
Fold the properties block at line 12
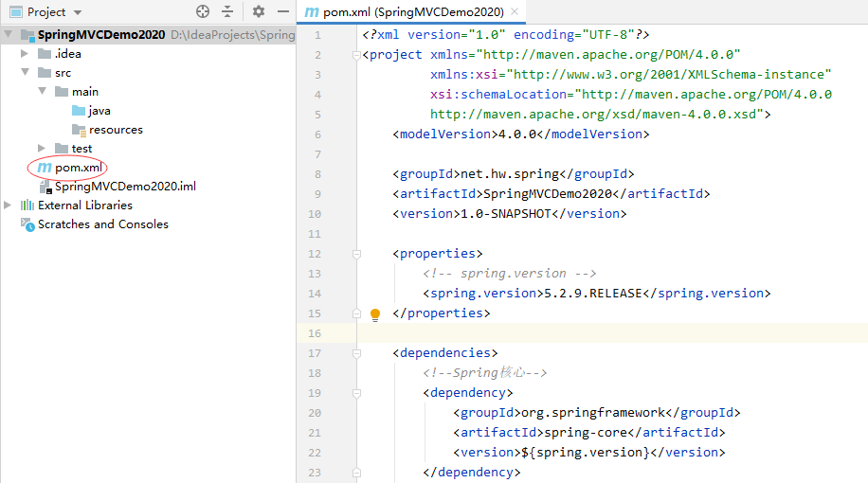click(356, 254)
